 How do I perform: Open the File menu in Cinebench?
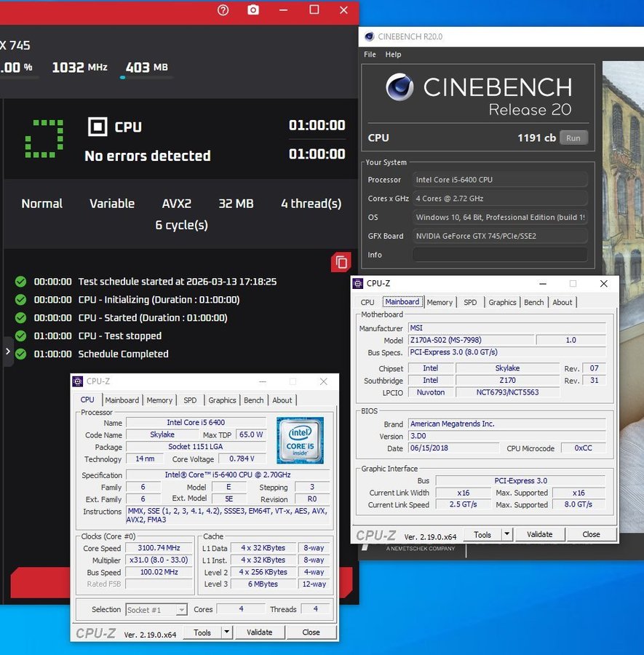tap(370, 55)
